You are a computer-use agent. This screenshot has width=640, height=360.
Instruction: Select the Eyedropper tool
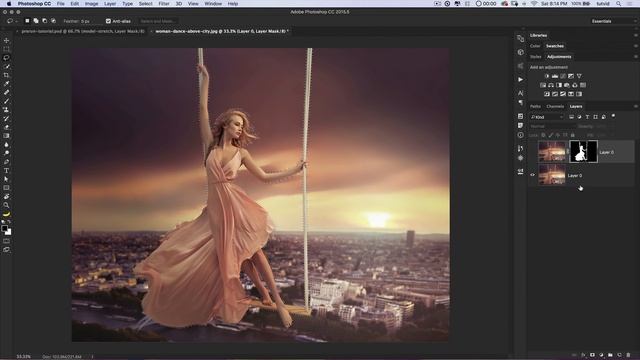point(6,84)
